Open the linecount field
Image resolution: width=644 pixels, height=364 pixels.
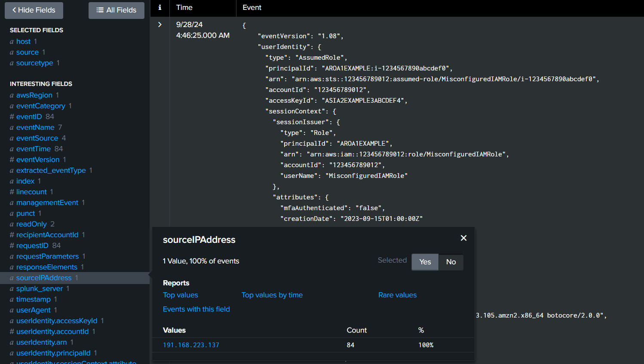pyautogui.click(x=31, y=192)
